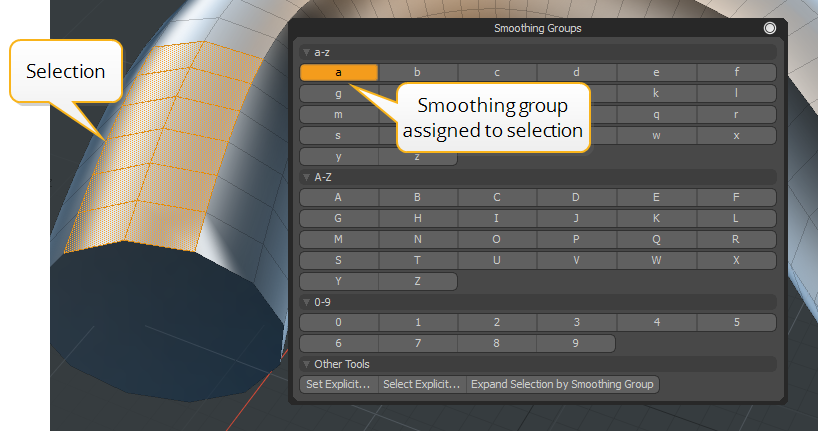Assign uppercase smoothing group Z
The height and width of the screenshot is (431, 818).
pyautogui.click(x=418, y=281)
